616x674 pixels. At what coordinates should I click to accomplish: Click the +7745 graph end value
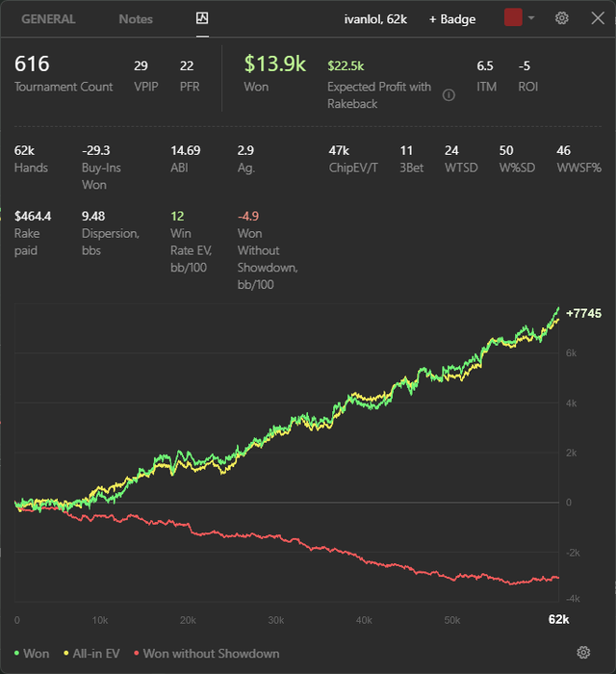click(584, 313)
